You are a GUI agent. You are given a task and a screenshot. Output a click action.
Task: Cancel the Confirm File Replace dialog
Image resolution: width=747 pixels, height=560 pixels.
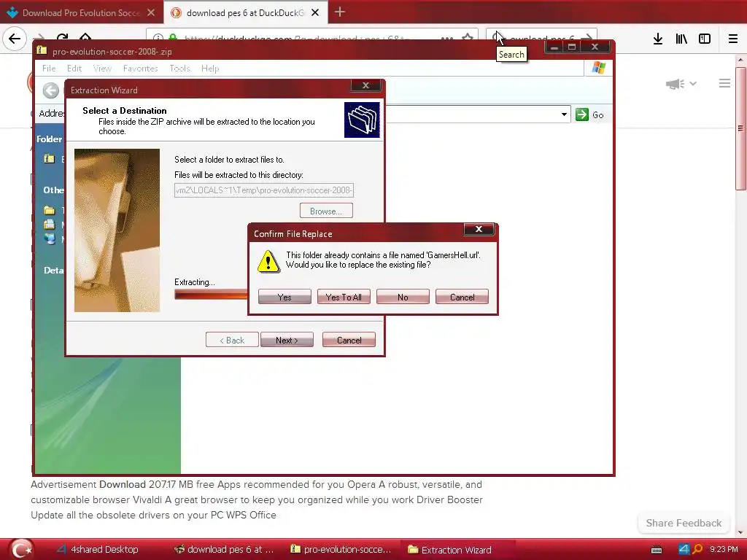pos(462,297)
